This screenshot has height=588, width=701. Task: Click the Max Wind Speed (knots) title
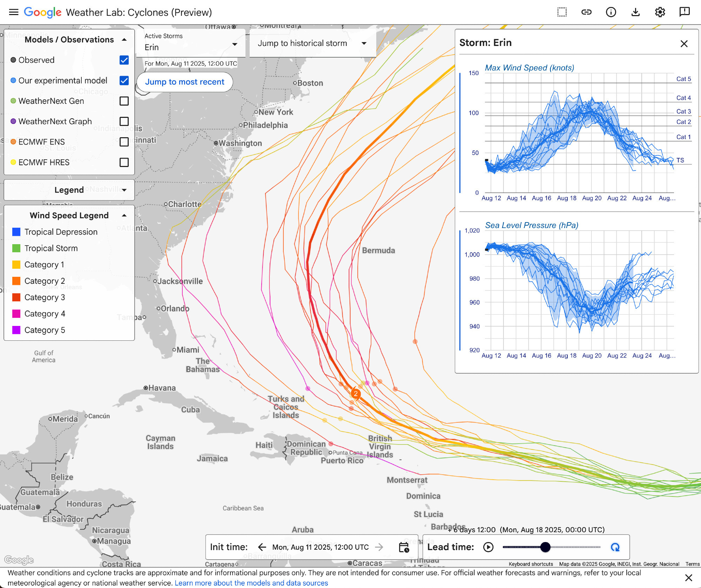pos(530,68)
